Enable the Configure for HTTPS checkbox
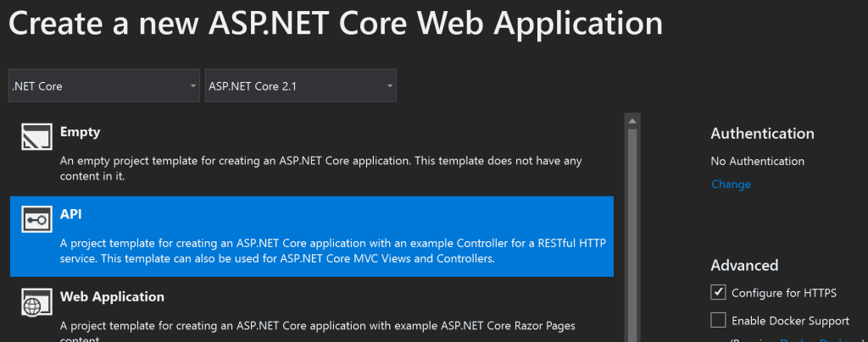Viewport: 868px width, 342px height. click(x=718, y=292)
